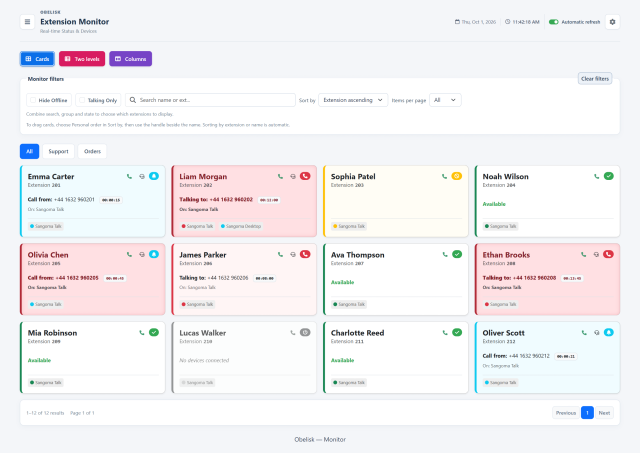Screen dimensions: 640x453
Task: Click the phone icon on Charlotte Reed's card
Action: (445, 333)
